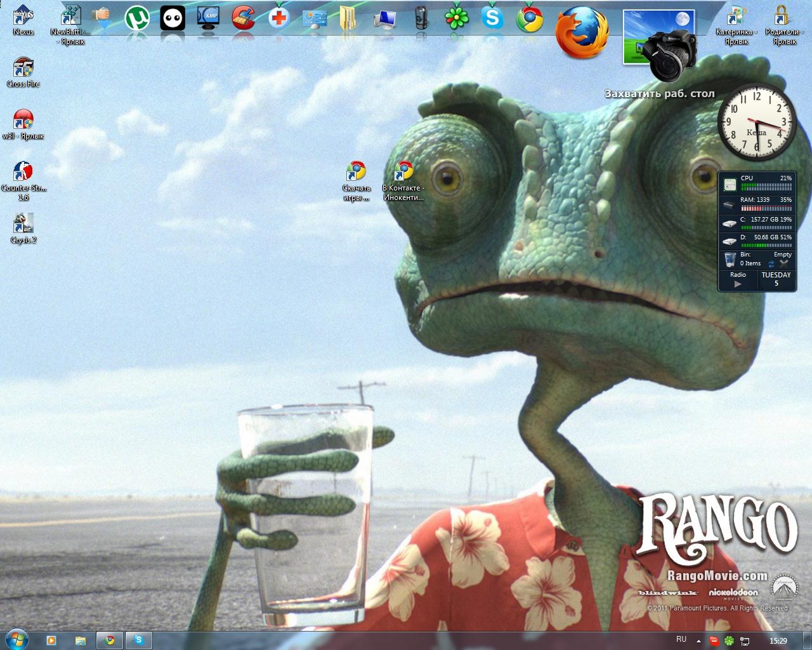Image resolution: width=812 pixels, height=650 pixels.
Task: Empty recycle bin via gadget X icon
Action: point(784,263)
